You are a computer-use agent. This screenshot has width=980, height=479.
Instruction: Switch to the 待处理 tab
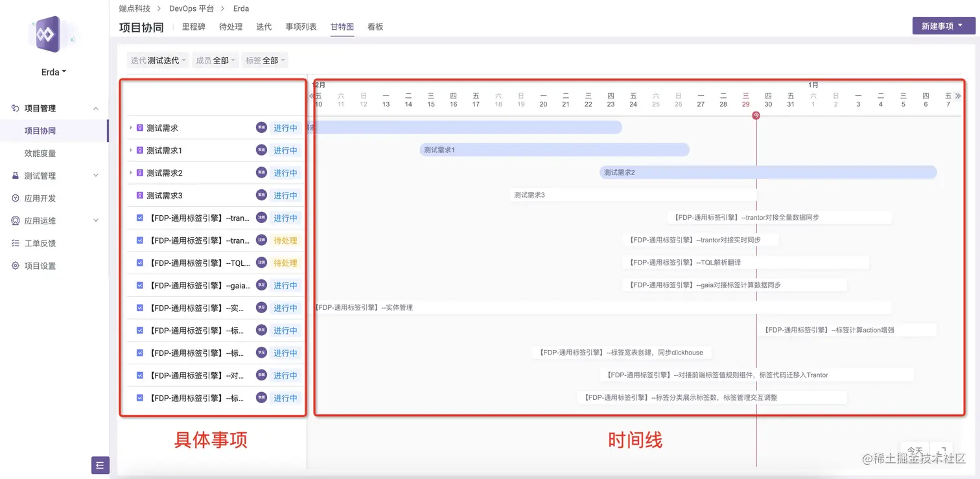point(231,27)
